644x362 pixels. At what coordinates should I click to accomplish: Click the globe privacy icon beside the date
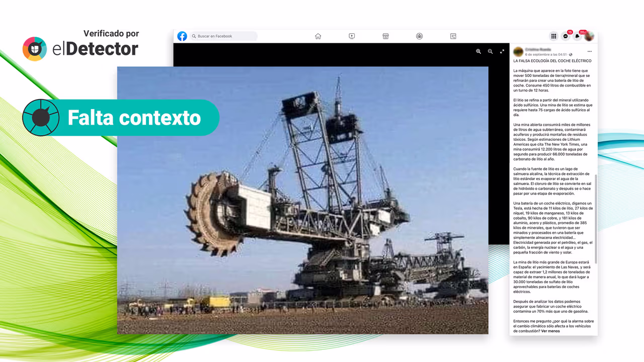tap(571, 54)
